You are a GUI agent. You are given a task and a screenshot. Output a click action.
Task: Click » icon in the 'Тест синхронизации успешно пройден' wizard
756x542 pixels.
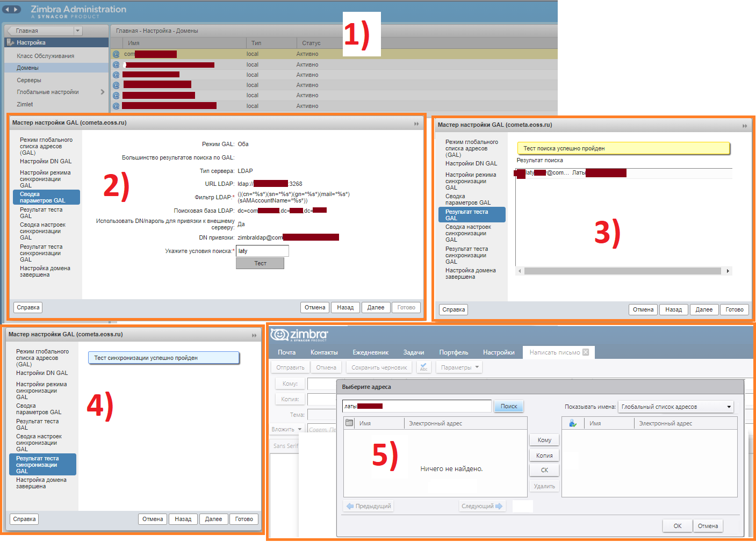254,335
